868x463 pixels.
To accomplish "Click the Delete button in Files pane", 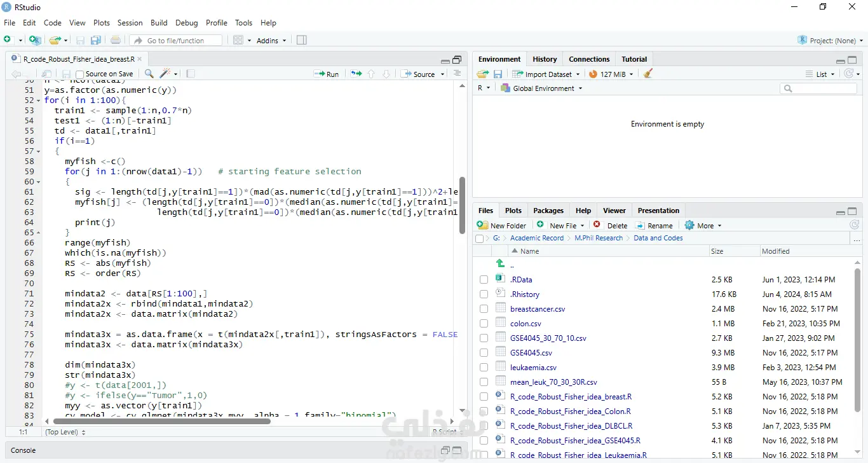I will coord(610,225).
